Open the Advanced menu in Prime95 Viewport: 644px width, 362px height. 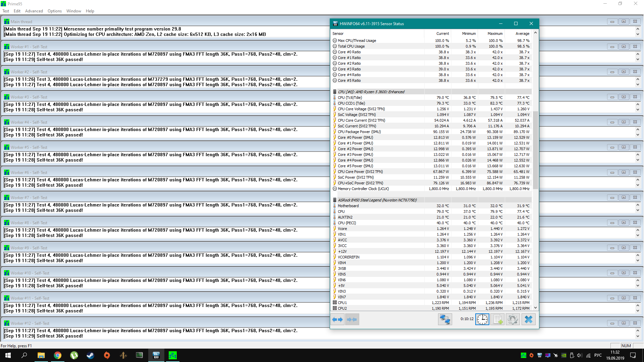(34, 11)
